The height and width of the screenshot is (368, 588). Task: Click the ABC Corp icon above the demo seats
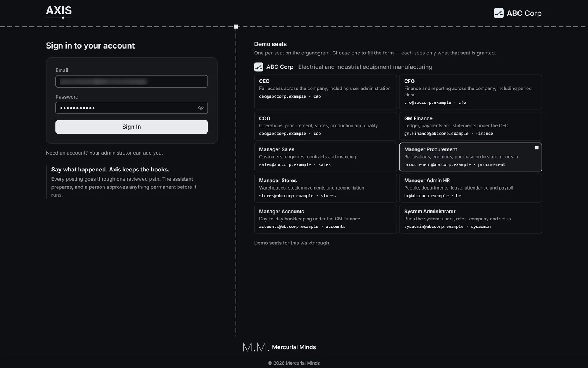tap(259, 67)
